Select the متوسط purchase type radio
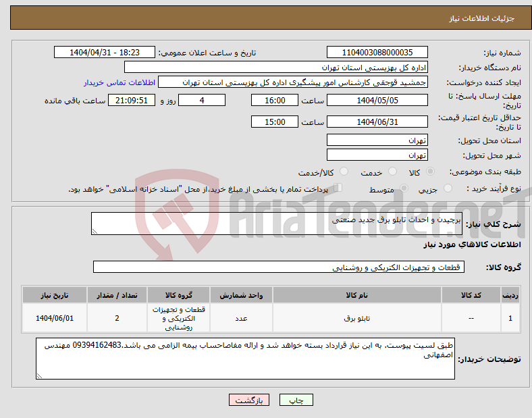This screenshot has height=418, width=532. (404, 188)
